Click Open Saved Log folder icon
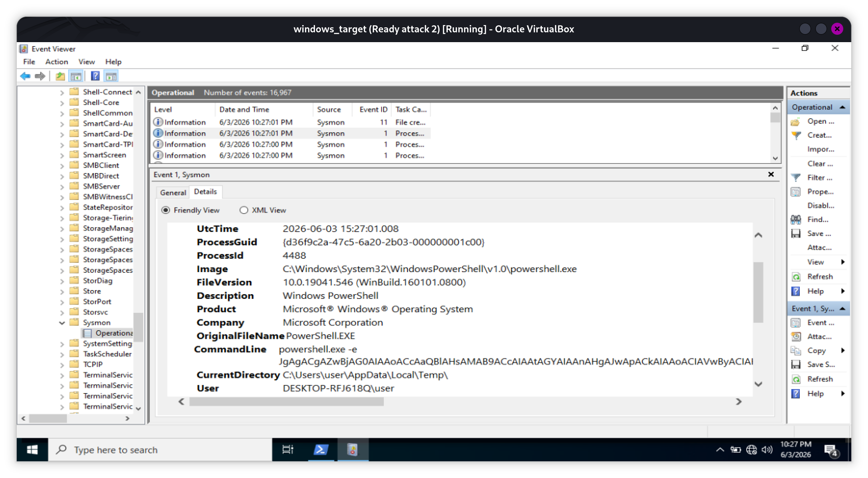Screen dimensions: 868x478 795,122
